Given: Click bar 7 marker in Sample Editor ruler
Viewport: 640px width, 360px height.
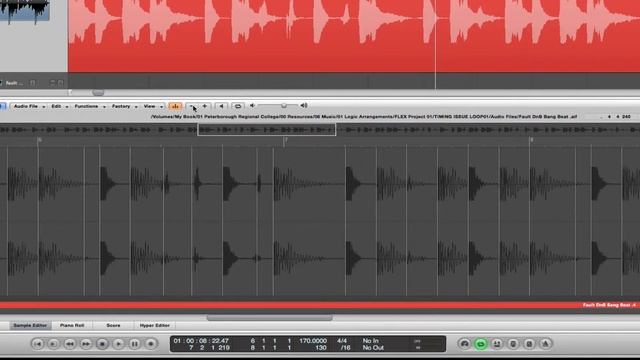Looking at the screenshot, I should tap(285, 140).
